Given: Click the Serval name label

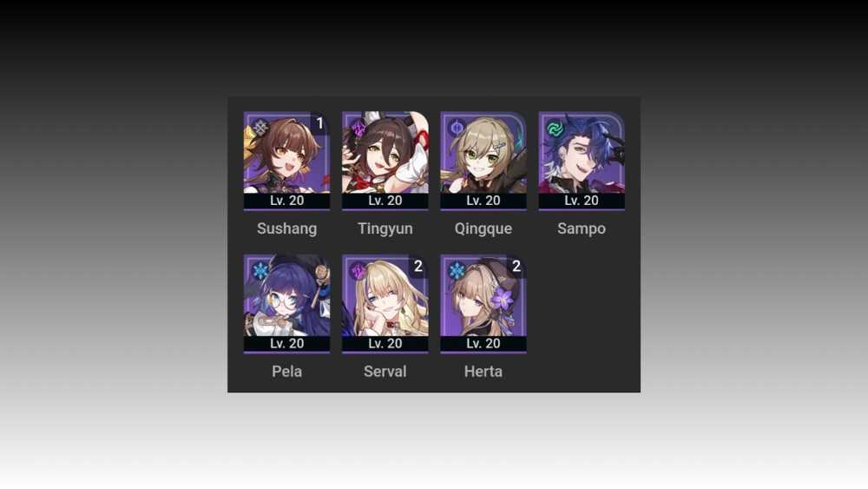Looking at the screenshot, I should point(385,371).
